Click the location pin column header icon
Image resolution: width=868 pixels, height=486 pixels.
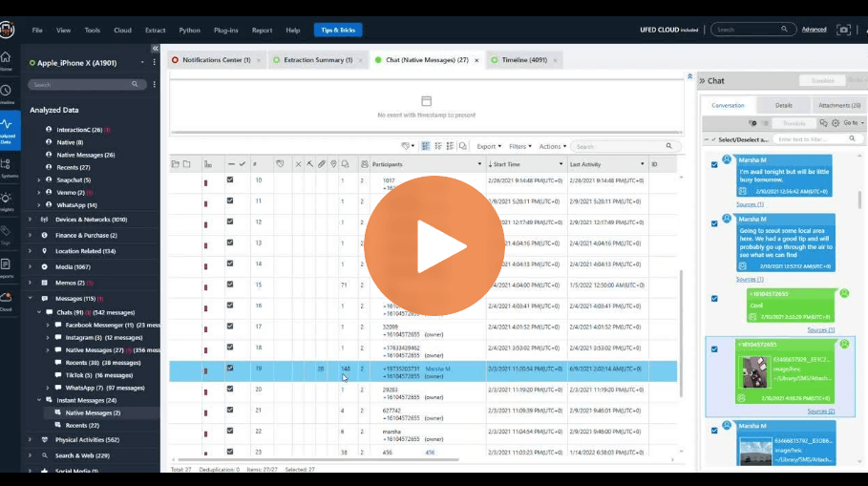tap(333, 164)
